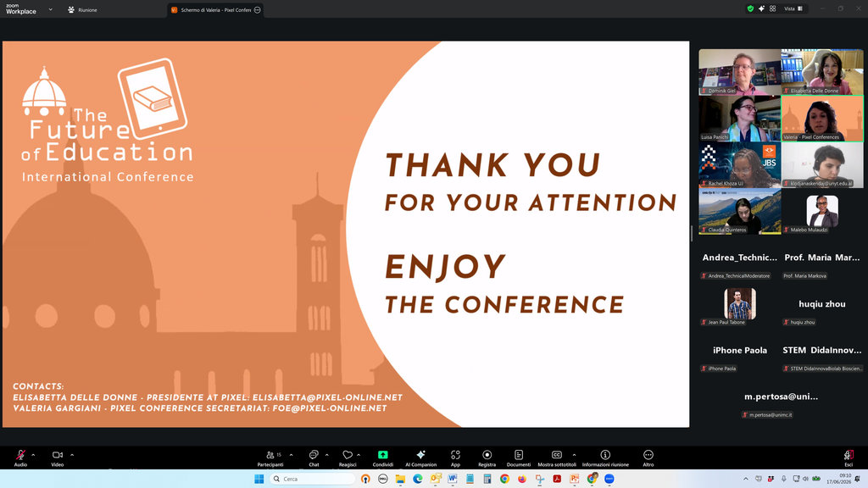Click Andrea_TechnicalModeratore participant tile
Screen dimensions: 868x488
click(739, 258)
